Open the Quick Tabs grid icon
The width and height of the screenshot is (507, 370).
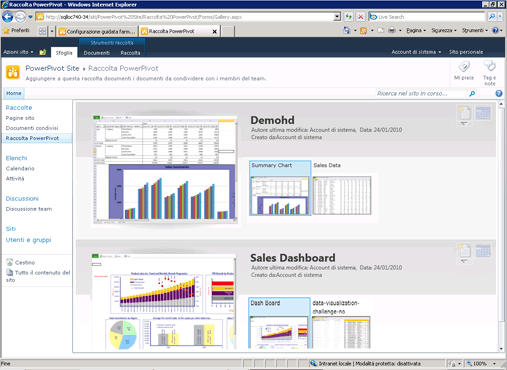[x=42, y=31]
